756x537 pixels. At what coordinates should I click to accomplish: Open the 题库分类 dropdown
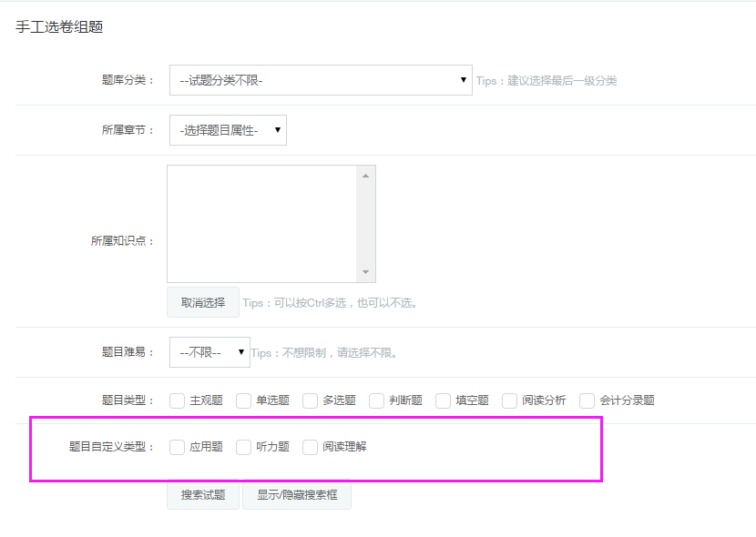(321, 80)
